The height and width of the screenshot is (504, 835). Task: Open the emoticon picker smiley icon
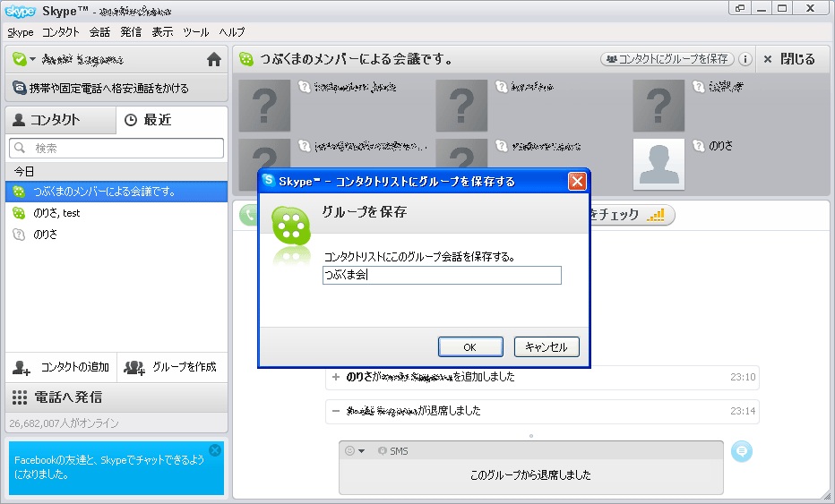pos(350,451)
